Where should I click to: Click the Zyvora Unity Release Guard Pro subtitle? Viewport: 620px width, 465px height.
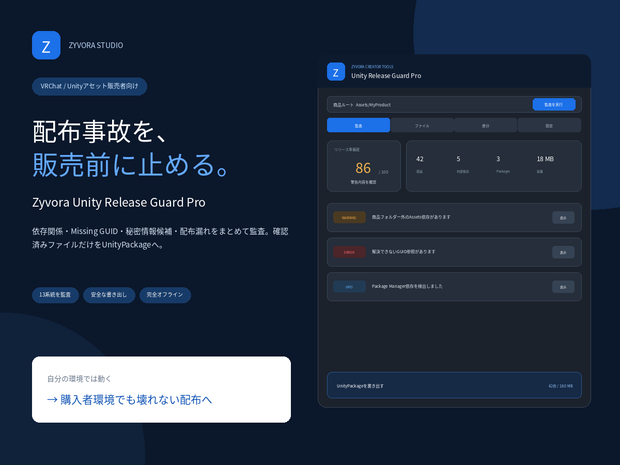pos(119,202)
